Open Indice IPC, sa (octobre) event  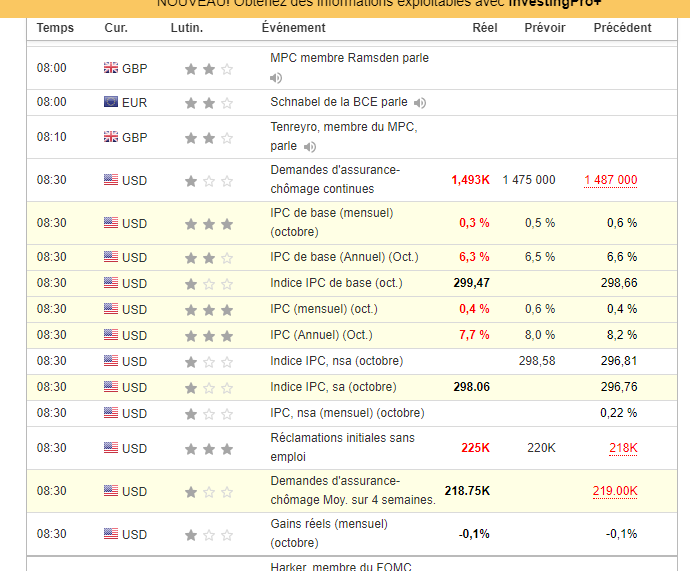tap(333, 387)
